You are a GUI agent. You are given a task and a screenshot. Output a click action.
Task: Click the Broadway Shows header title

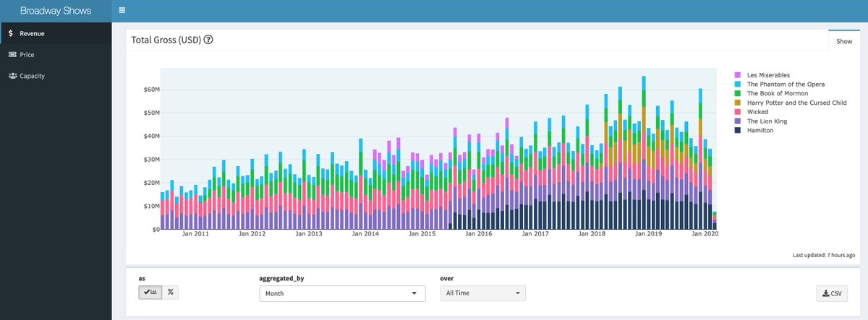click(56, 11)
